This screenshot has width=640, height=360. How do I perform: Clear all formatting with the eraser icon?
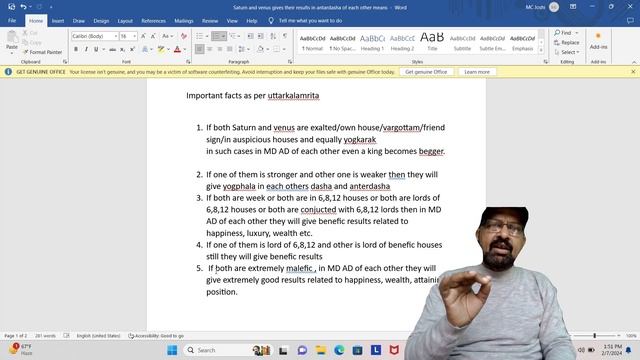(184, 36)
